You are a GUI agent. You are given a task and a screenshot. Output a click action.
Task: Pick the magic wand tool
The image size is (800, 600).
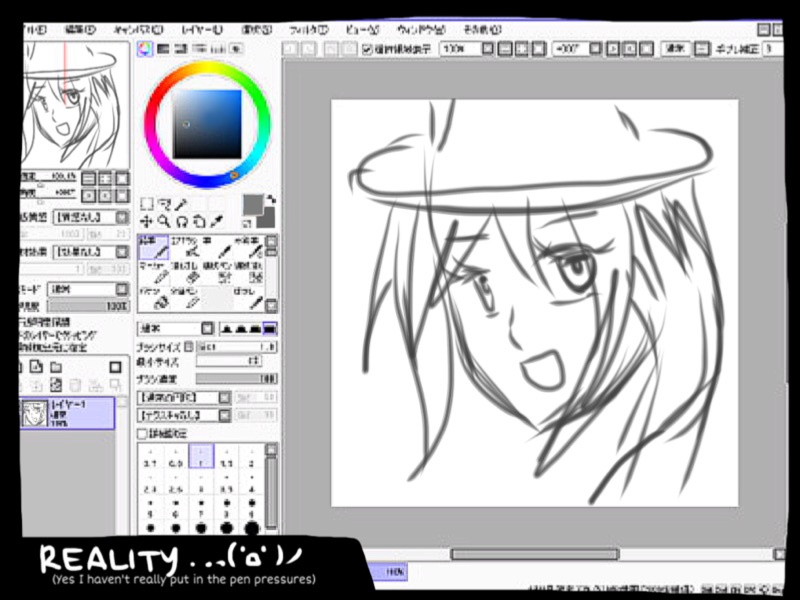point(182,203)
